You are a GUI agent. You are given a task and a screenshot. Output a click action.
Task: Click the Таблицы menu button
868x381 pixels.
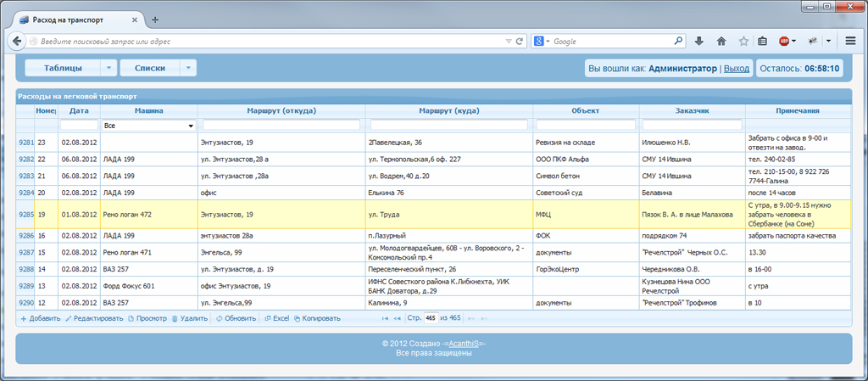(63, 68)
